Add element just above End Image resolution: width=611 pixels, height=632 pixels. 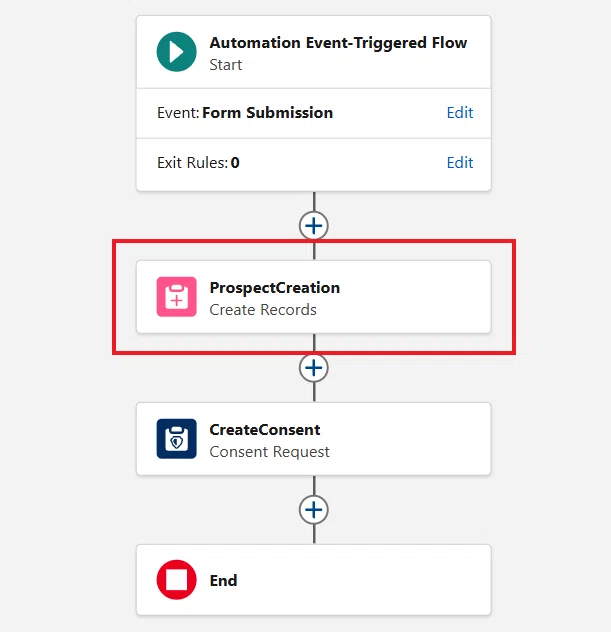click(314, 510)
